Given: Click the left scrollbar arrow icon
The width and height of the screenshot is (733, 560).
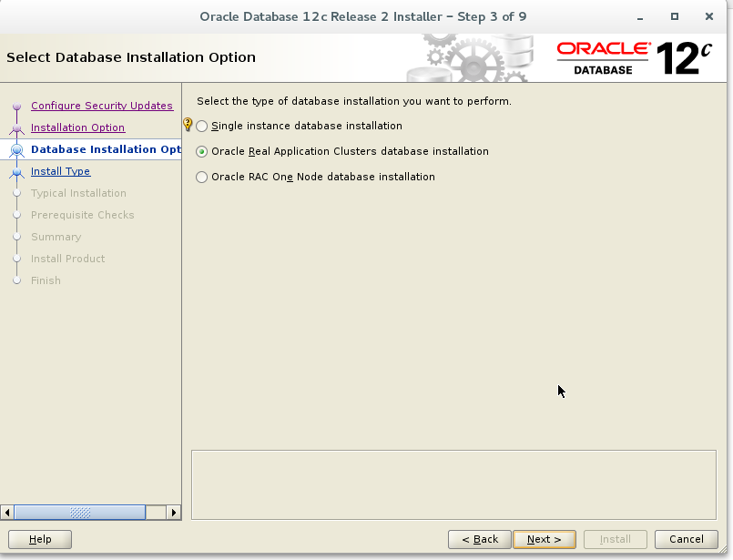Looking at the screenshot, I should (7, 513).
